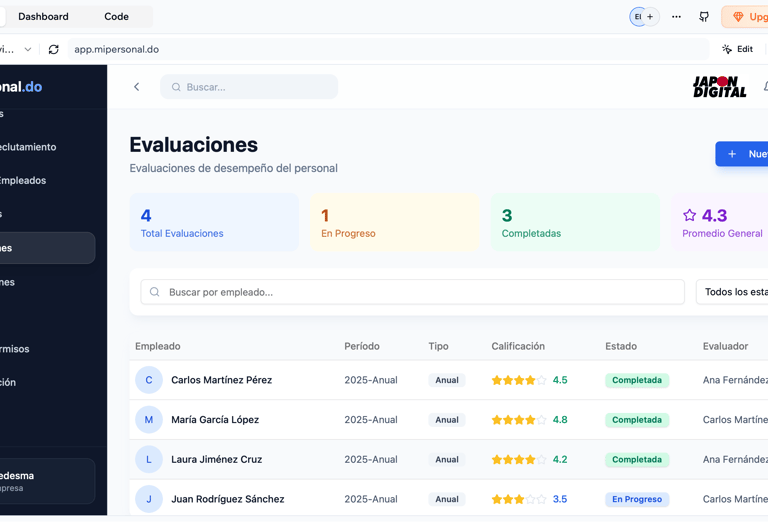
Task: Click the 4.5 score value
Action: (x=560, y=380)
